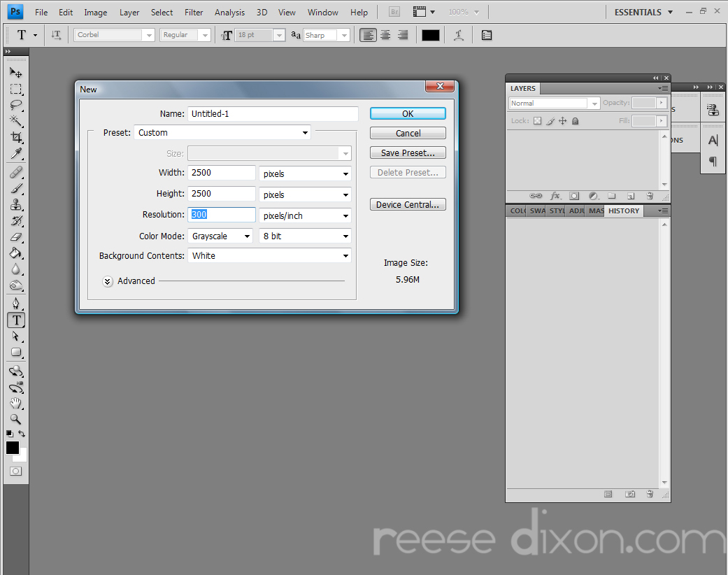
Task: Open Background Contents dropdown showing White
Action: 269,255
